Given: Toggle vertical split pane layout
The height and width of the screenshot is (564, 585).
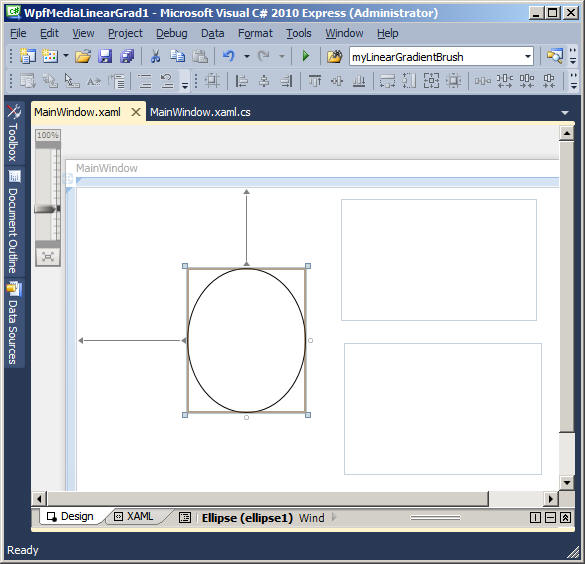Looking at the screenshot, I should (535, 518).
